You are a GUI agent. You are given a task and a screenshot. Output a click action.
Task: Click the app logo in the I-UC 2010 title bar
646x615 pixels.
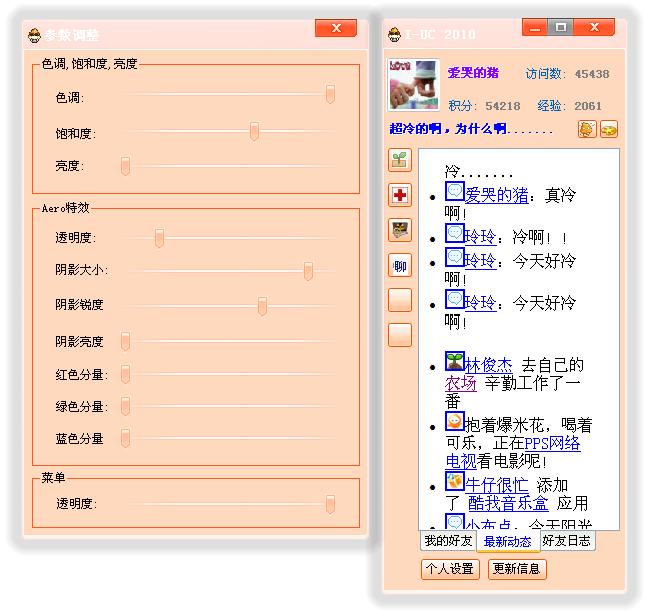(x=395, y=35)
